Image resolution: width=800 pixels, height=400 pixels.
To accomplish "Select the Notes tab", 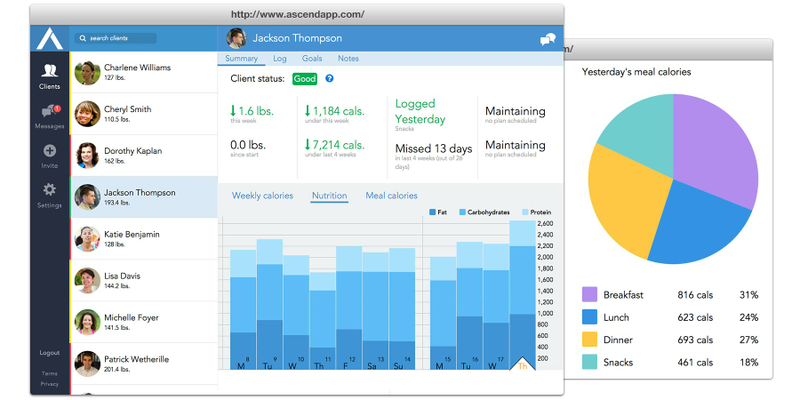I will [348, 59].
